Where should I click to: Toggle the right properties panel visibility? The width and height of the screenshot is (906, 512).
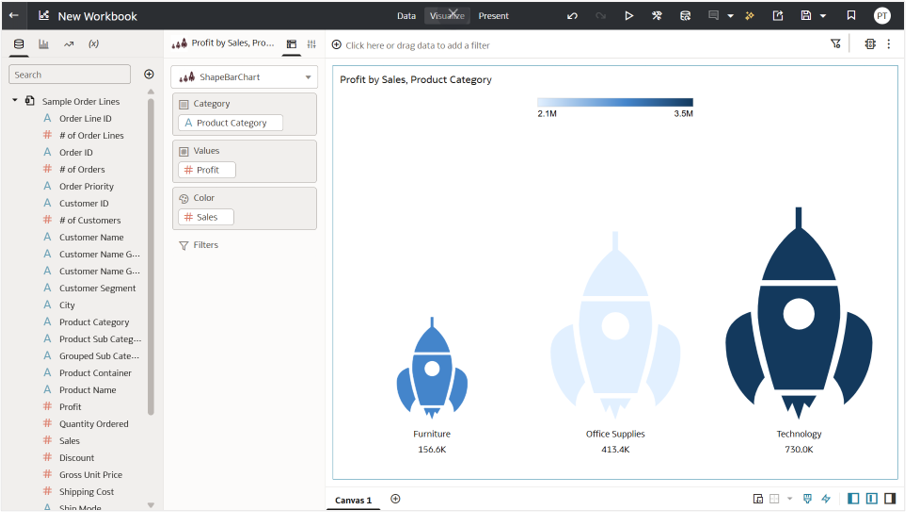[890, 499]
